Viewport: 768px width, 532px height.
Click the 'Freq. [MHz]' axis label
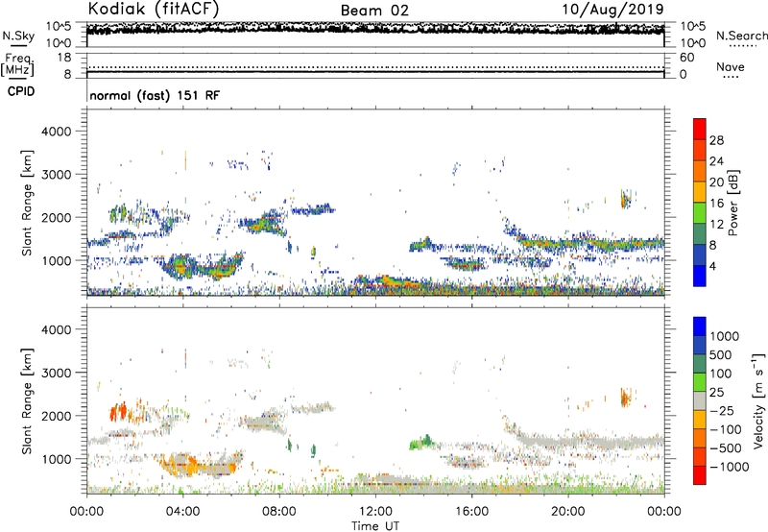coord(17,64)
